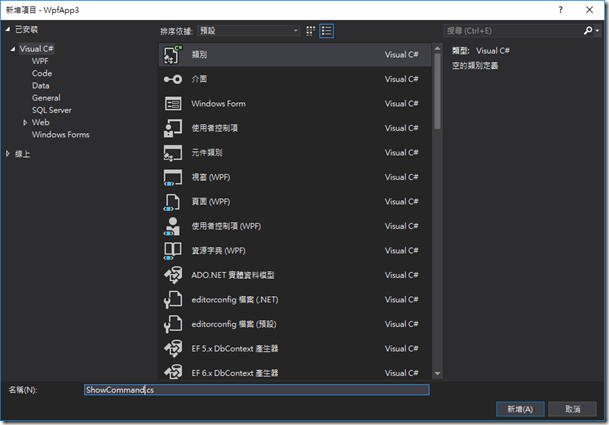
Task: Select the SQL Server category
Action: point(52,110)
